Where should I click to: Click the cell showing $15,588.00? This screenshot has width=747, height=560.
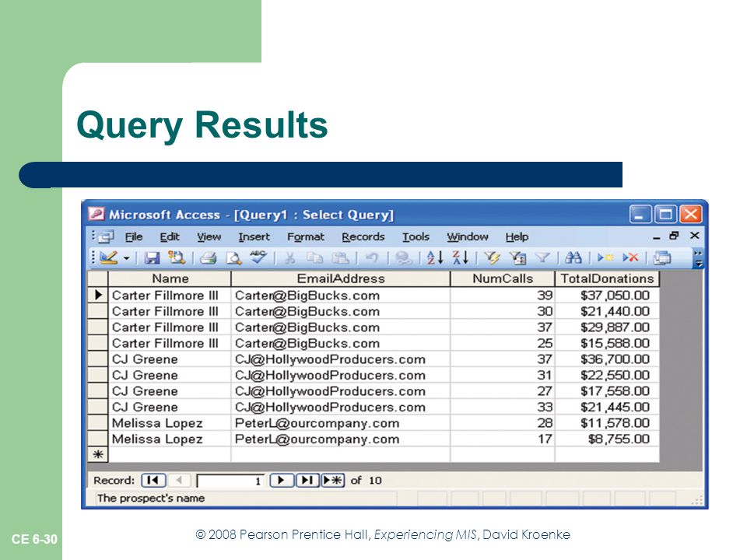607,343
